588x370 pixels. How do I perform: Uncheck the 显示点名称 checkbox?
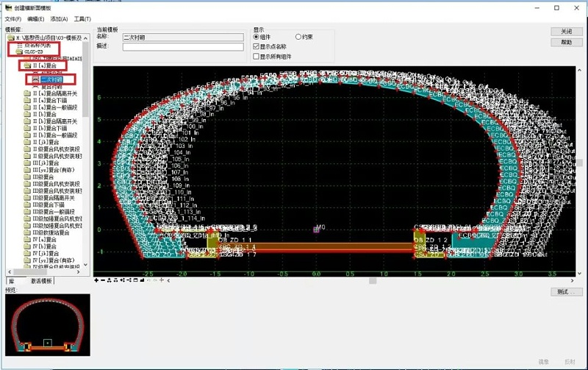(256, 46)
